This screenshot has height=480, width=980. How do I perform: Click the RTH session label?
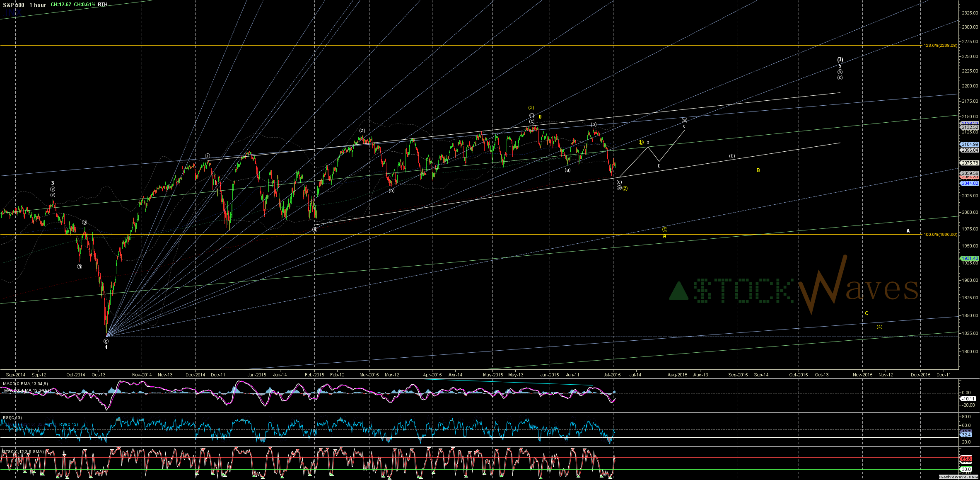pyautogui.click(x=103, y=5)
